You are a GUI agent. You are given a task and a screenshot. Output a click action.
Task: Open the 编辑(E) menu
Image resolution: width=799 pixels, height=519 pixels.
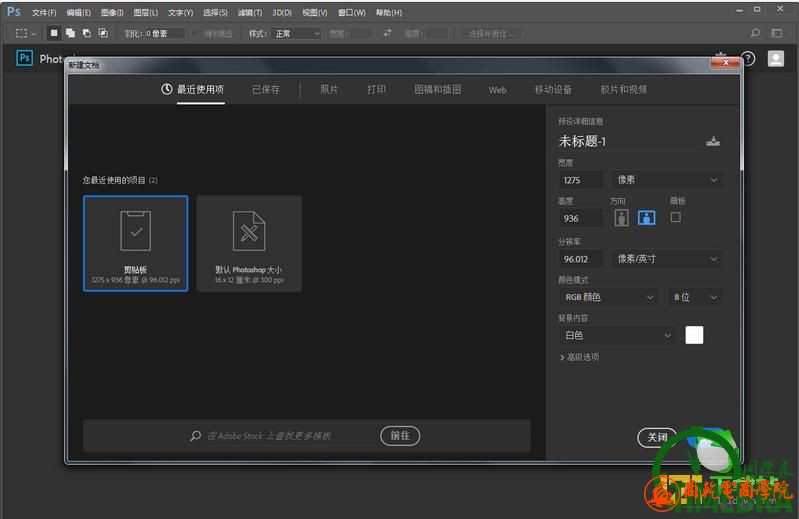coord(78,12)
